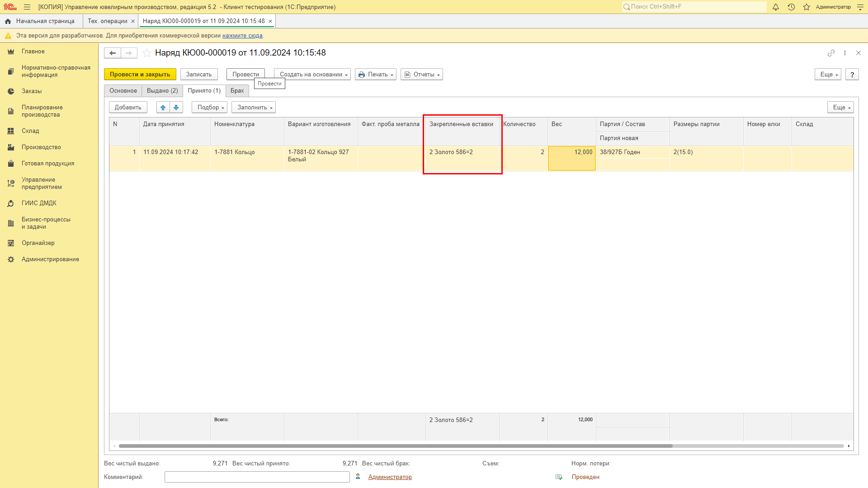The image size is (868, 488).
Task: Expand the Заполнить dropdown
Action: point(254,108)
